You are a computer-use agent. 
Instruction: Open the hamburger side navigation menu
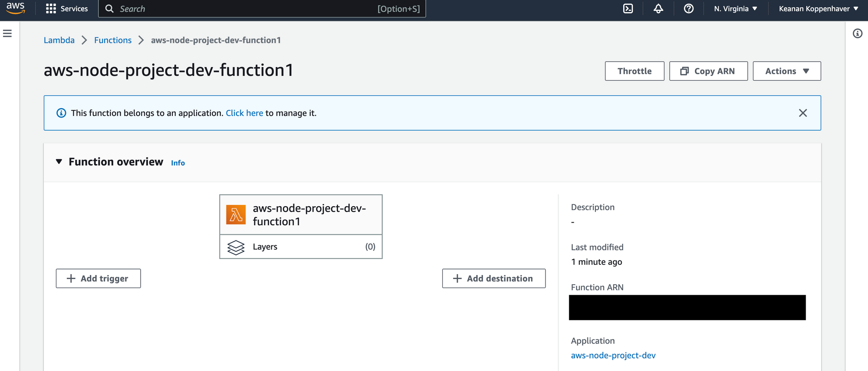pyautogui.click(x=7, y=33)
